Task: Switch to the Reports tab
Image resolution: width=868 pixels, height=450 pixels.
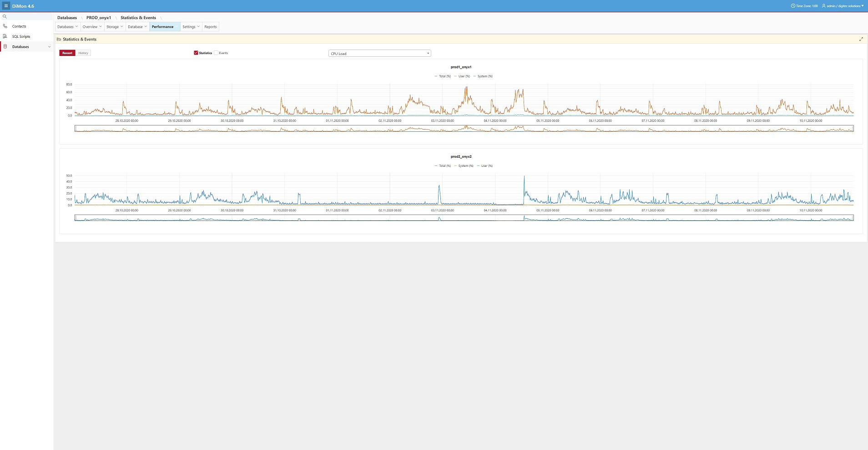Action: [210, 27]
